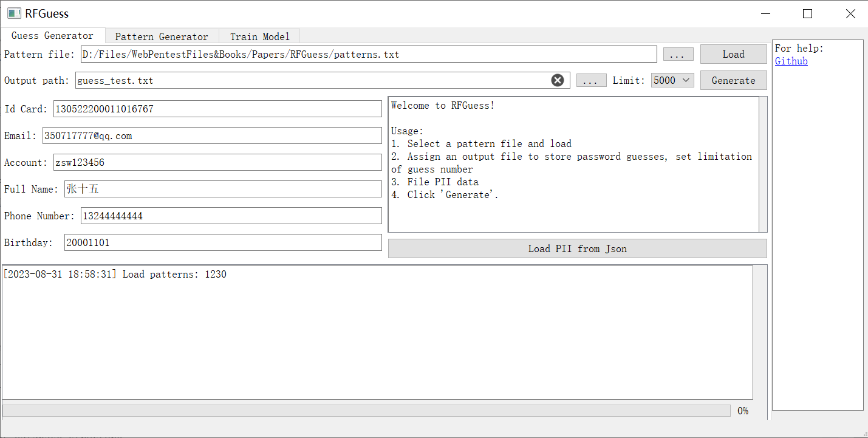Focus the Account input field
The height and width of the screenshot is (438, 868).
pyautogui.click(x=218, y=162)
